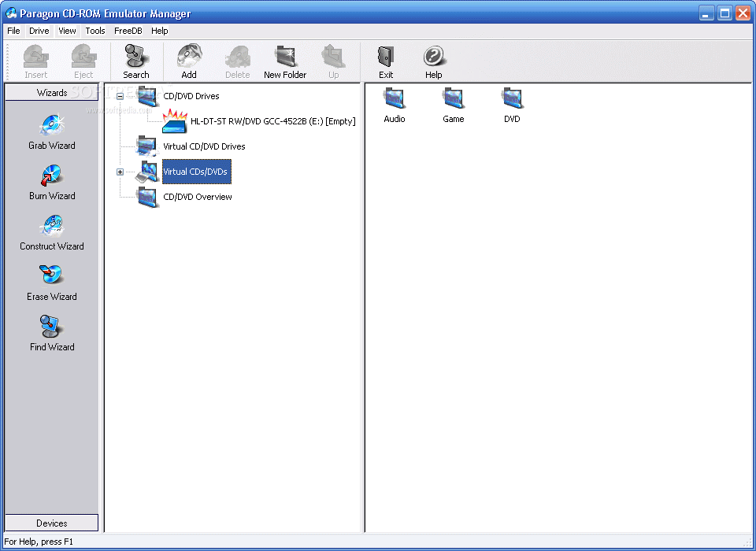The height and width of the screenshot is (551, 756).
Task: Click the Game folder label
Action: point(454,119)
